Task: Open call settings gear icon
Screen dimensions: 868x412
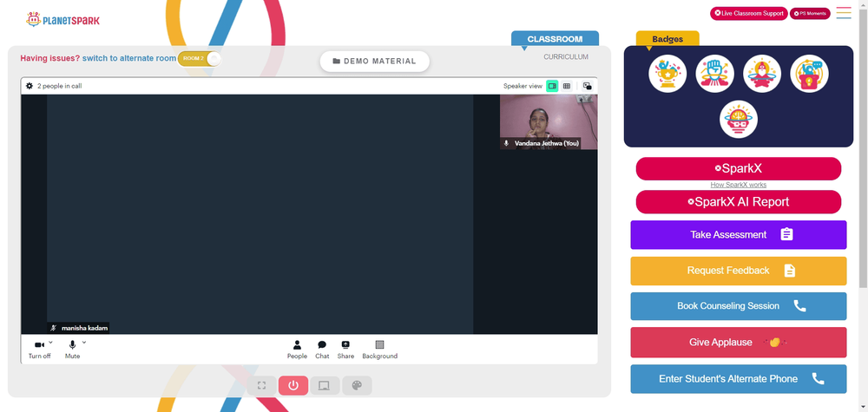Action: [x=30, y=86]
